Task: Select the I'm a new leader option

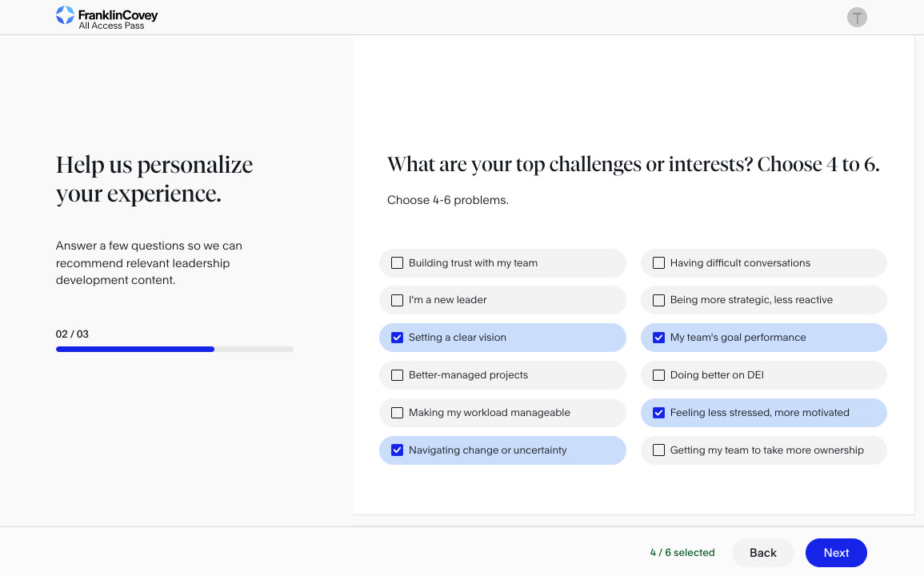Action: point(397,300)
